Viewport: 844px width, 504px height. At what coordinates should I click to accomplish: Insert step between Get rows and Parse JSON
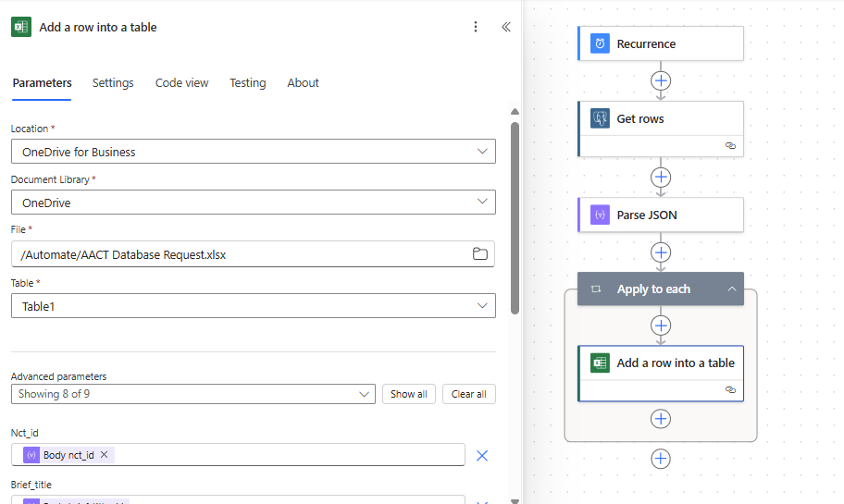[x=661, y=177]
